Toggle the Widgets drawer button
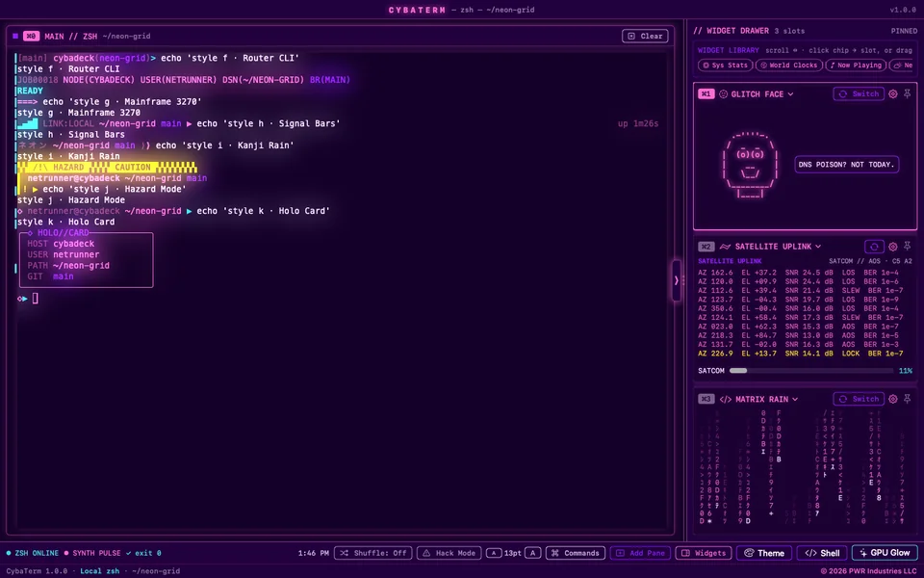The height and width of the screenshot is (578, 924). (x=704, y=553)
